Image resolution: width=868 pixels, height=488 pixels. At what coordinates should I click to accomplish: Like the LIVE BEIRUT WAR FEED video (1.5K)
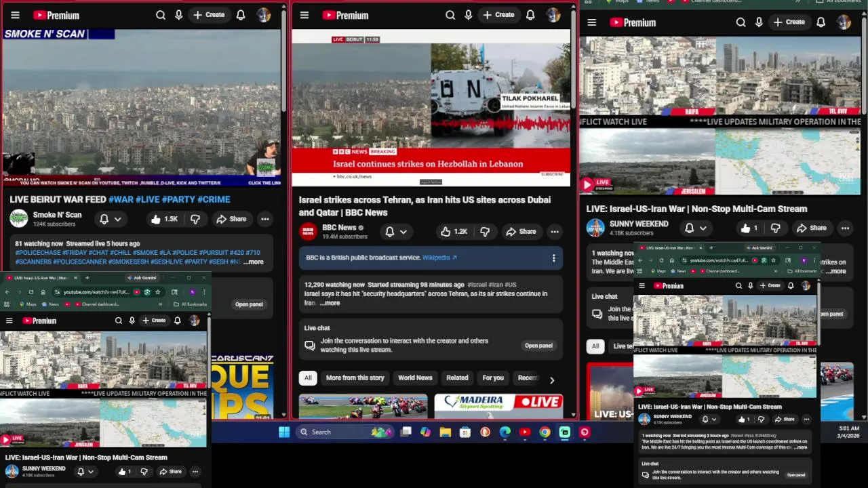[x=164, y=219]
